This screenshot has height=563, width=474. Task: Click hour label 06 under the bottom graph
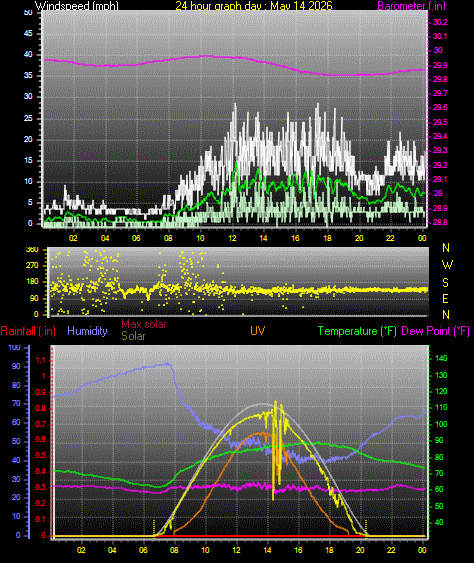[143, 550]
